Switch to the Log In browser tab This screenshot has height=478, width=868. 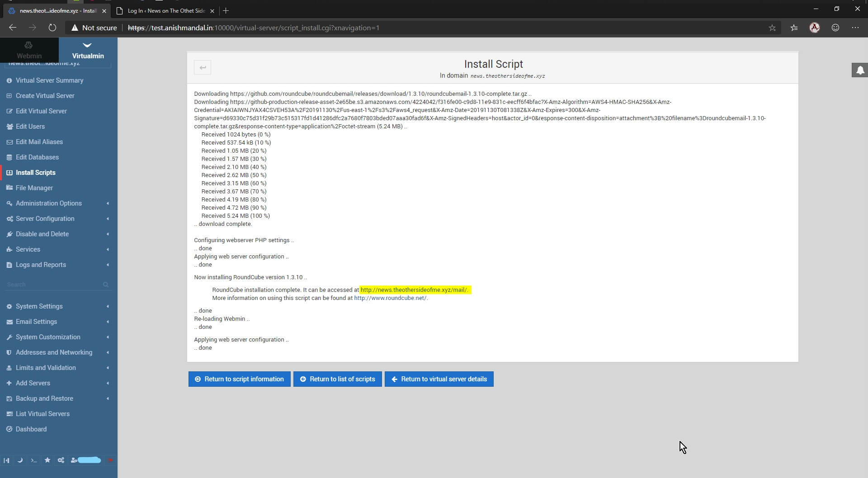[x=166, y=10]
